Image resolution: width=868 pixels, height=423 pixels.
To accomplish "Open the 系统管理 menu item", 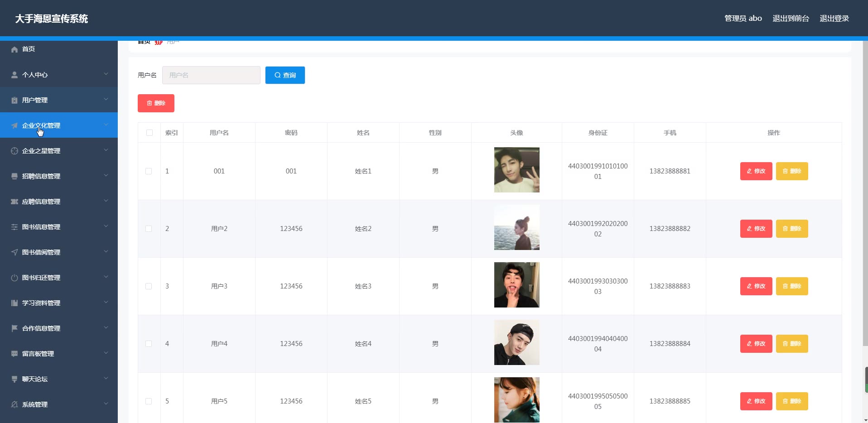I will coord(59,404).
